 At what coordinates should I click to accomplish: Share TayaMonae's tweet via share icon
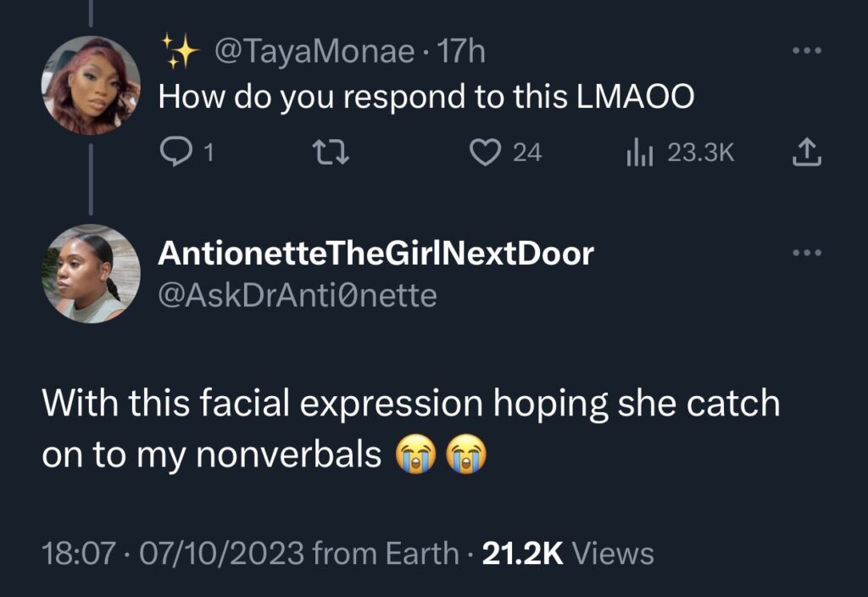[x=806, y=152]
